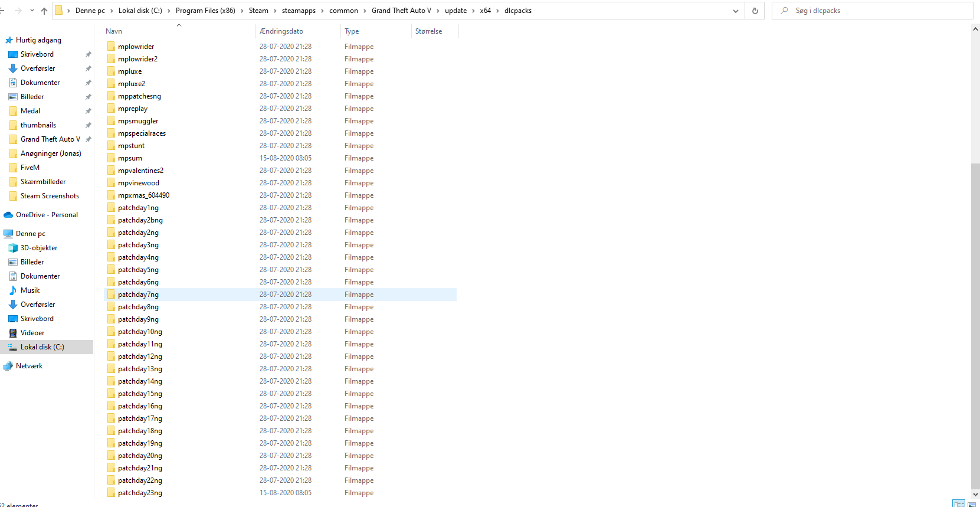
Task: Select 'patchday10ng' folder
Action: point(140,332)
